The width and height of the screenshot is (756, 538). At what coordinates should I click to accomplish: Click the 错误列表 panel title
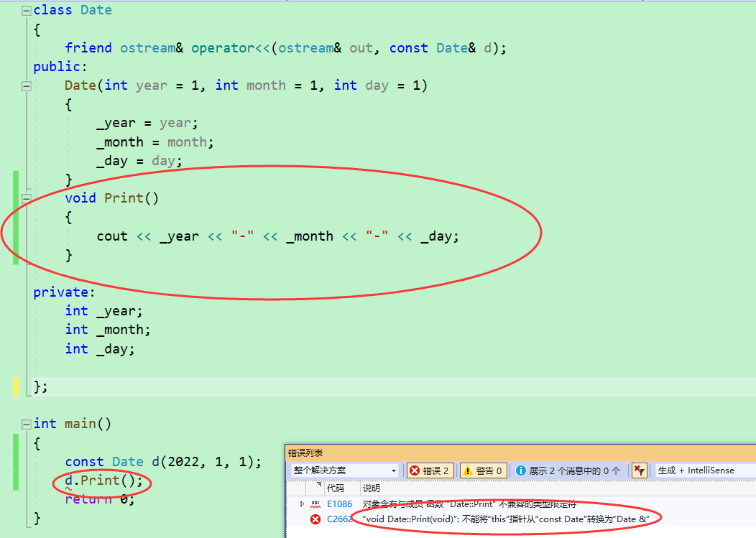305,454
